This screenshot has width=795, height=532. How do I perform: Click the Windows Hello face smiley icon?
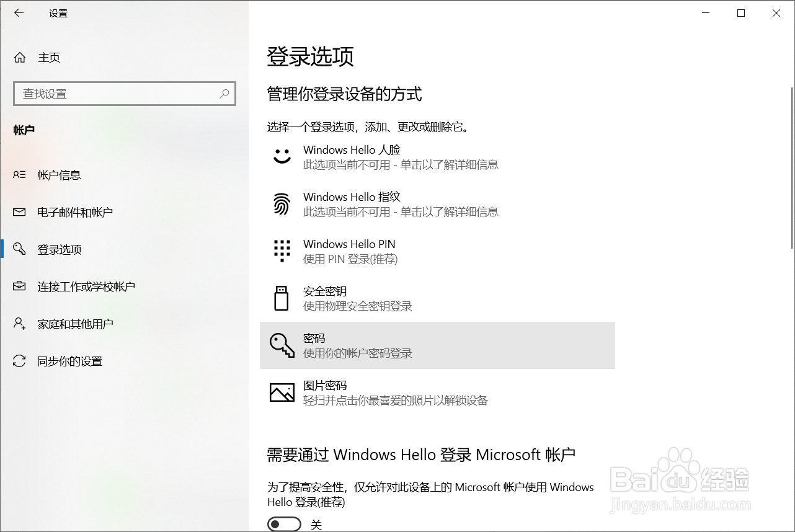[282, 156]
